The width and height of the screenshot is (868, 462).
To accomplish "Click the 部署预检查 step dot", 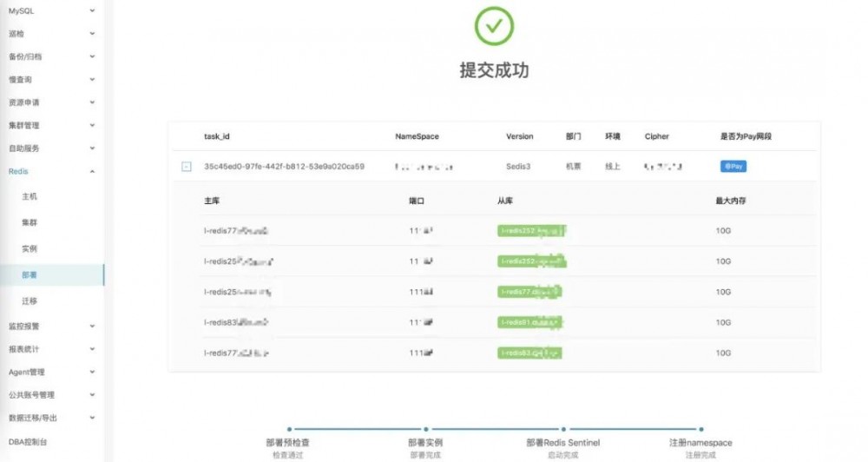I will [x=289, y=429].
